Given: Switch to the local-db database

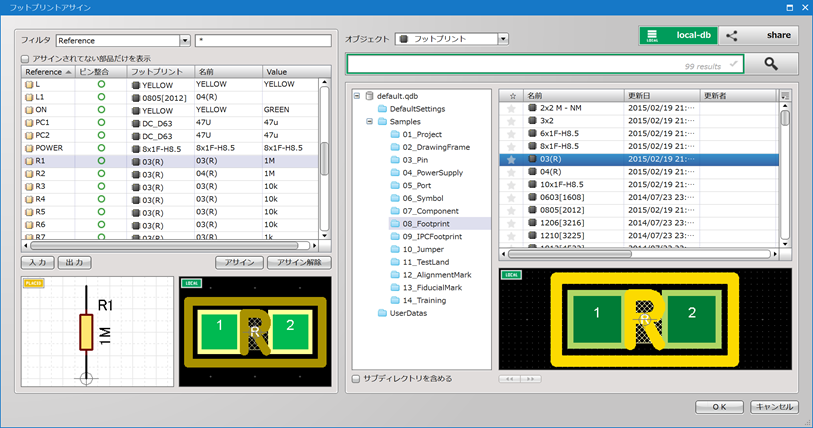Looking at the screenshot, I should click(x=677, y=35).
